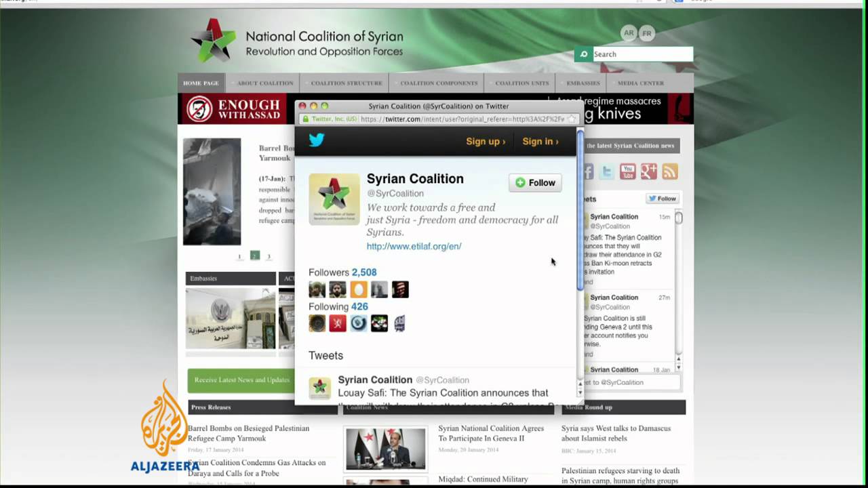Open the Facebook icon under latest news
This screenshot has width=868, height=488.
pyautogui.click(x=587, y=171)
